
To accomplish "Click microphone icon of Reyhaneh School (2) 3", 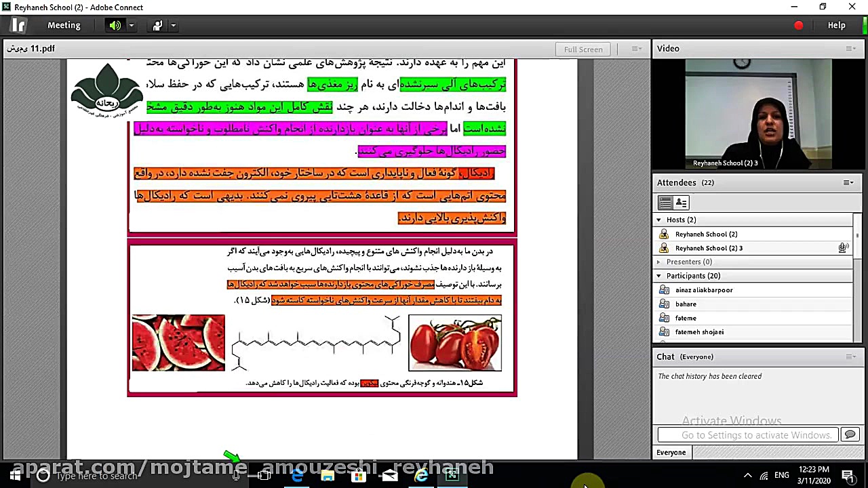I will tap(843, 248).
